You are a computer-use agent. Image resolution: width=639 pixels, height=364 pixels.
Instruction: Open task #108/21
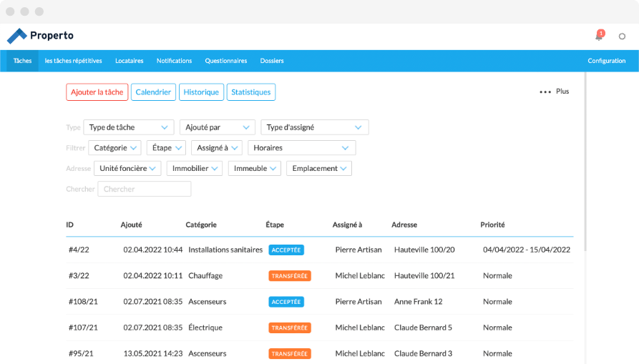[83, 302]
